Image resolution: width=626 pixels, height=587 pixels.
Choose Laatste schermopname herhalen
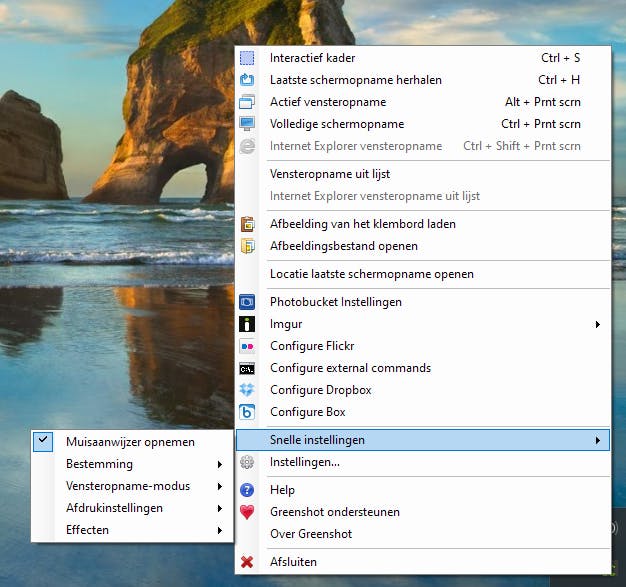tap(423, 80)
